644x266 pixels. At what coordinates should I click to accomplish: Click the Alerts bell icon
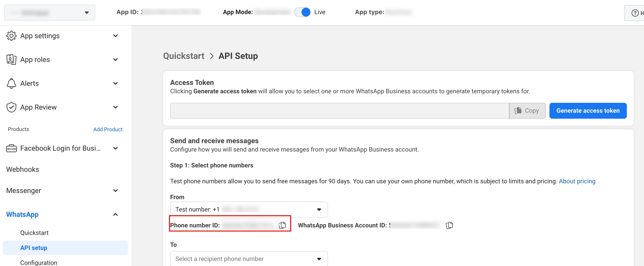[11, 83]
